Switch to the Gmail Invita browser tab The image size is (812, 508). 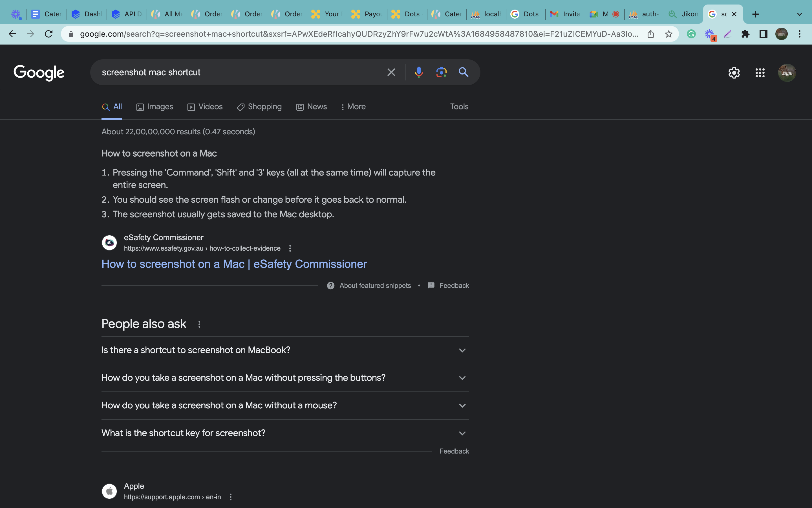[565, 14]
